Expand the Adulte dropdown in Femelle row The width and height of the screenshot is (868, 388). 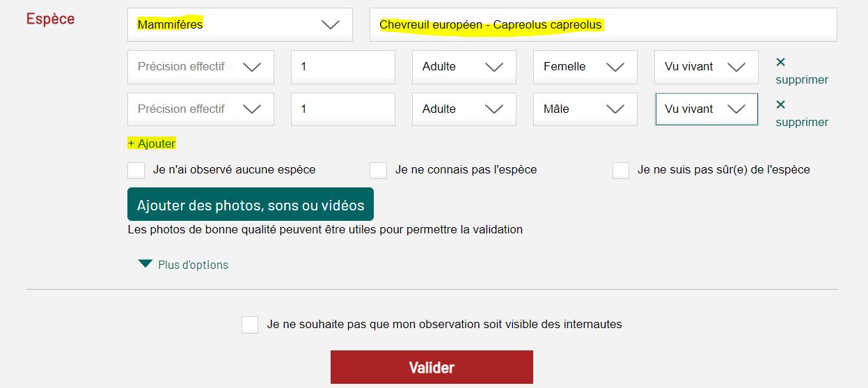click(x=464, y=67)
